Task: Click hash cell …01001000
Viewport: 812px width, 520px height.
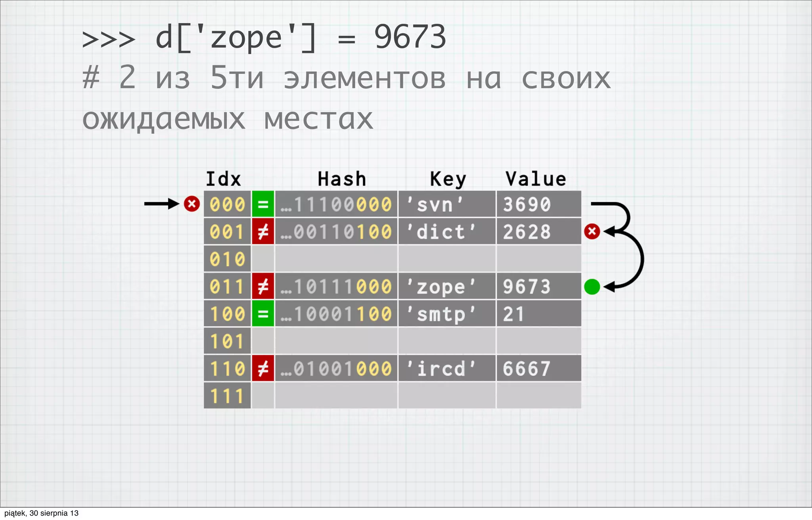Action: 336,368
